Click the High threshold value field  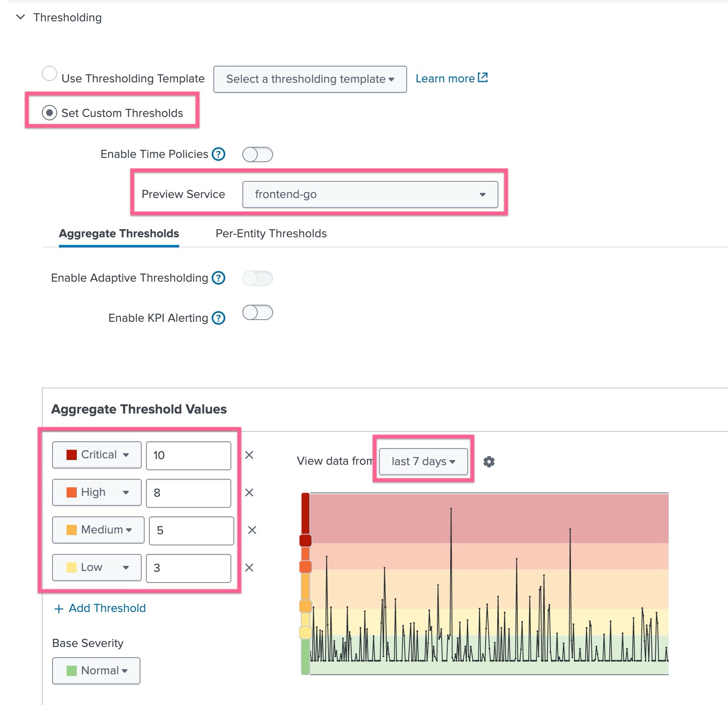click(x=189, y=493)
